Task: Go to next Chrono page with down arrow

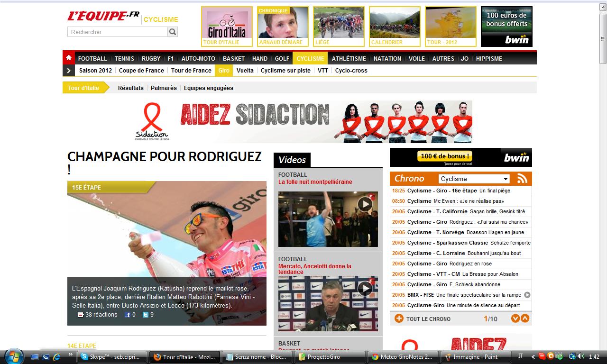Action: 515,318
